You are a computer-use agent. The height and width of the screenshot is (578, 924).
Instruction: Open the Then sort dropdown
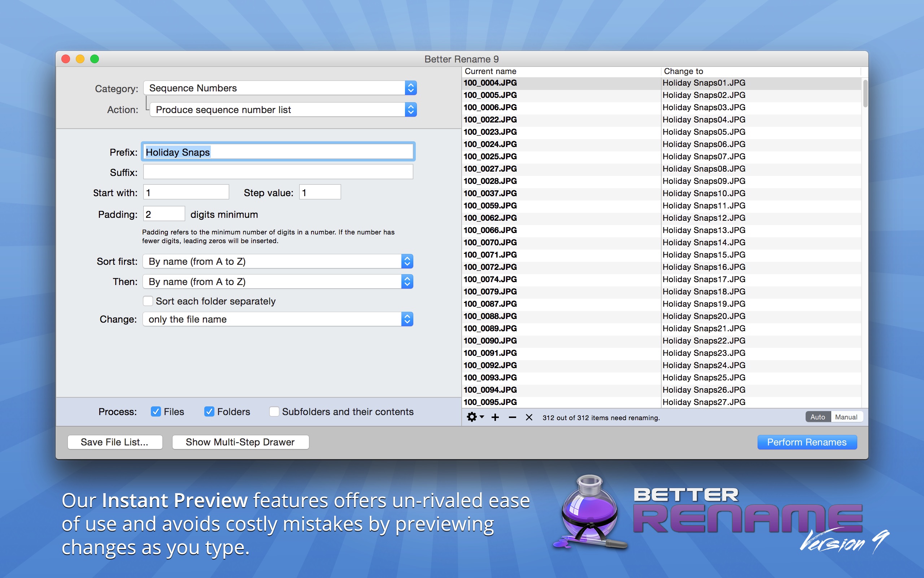(x=278, y=282)
